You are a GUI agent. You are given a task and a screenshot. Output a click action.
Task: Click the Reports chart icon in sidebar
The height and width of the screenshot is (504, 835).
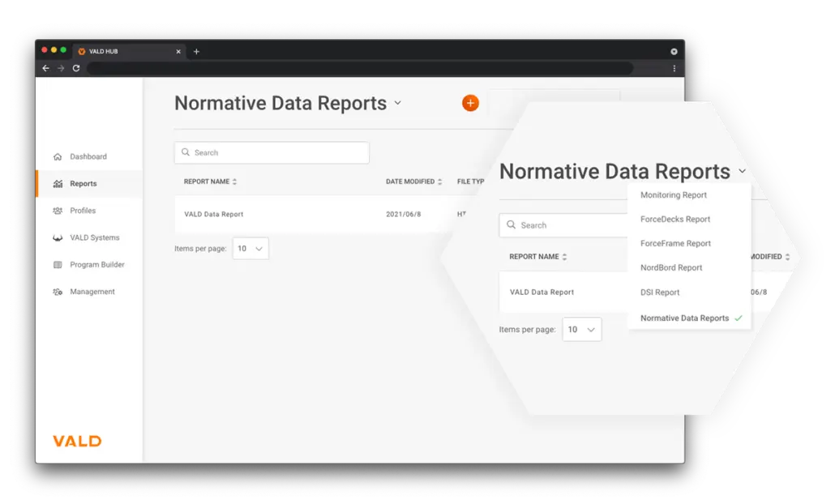pos(58,184)
